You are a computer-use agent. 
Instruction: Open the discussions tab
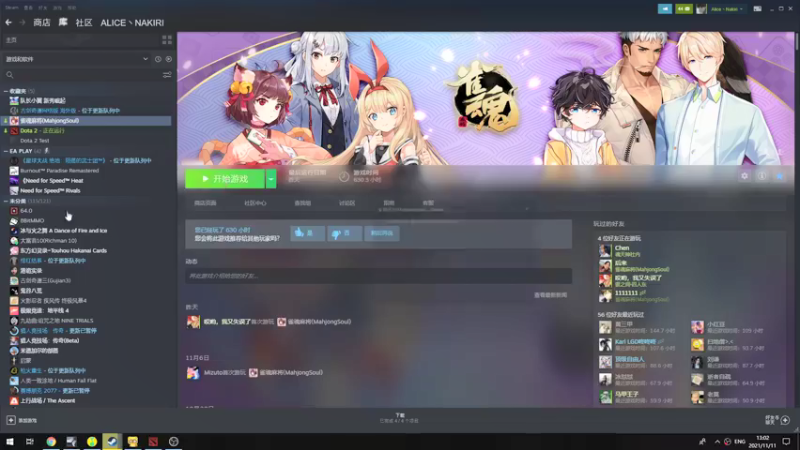click(x=347, y=203)
